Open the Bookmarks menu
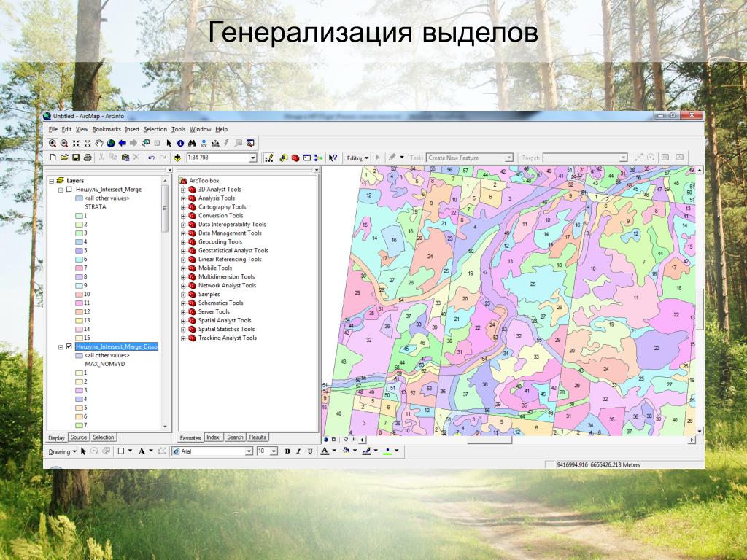747x560 pixels. pyautogui.click(x=107, y=129)
